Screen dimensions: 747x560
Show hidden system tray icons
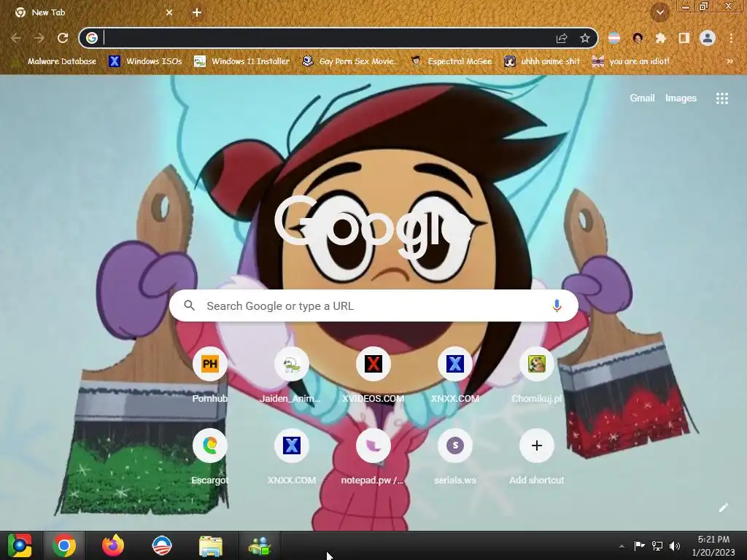pos(622,546)
